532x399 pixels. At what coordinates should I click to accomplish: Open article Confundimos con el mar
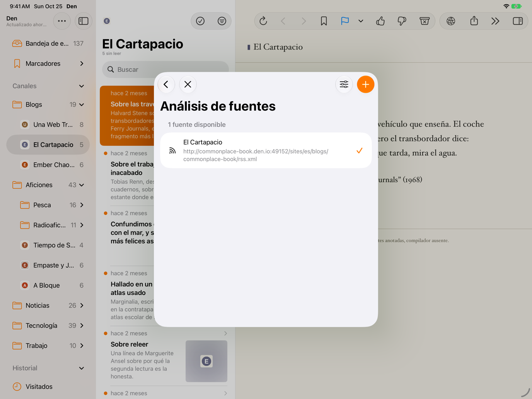(128, 236)
